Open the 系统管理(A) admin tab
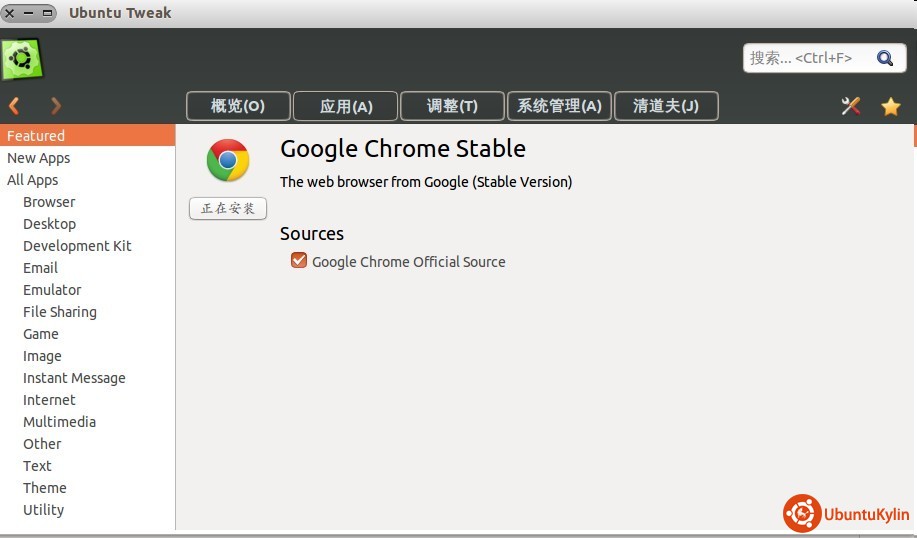The image size is (917, 538). [x=559, y=106]
